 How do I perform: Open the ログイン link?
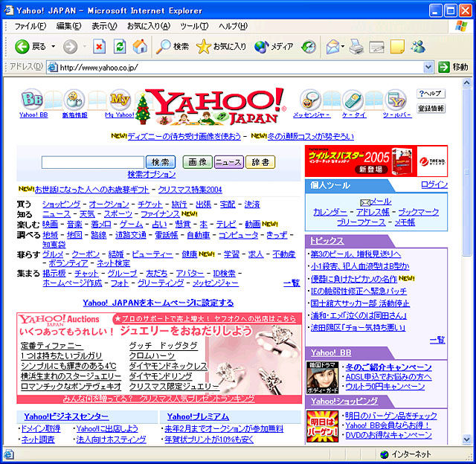tap(434, 184)
